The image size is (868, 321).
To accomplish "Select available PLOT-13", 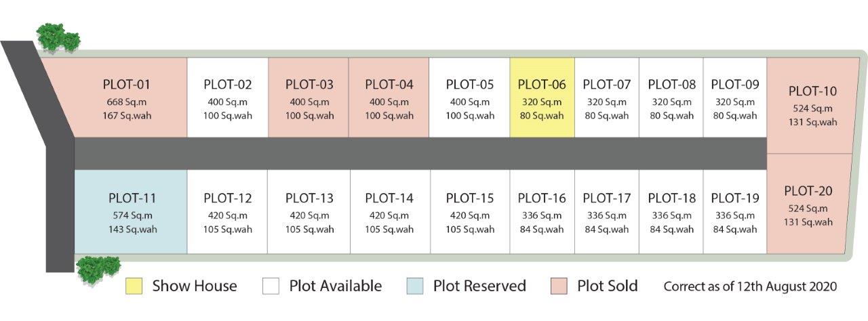I will pyautogui.click(x=309, y=212).
